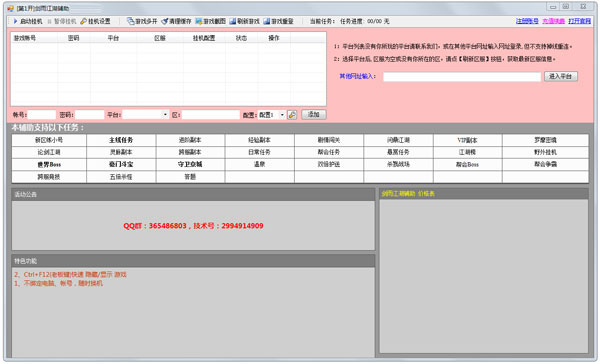Click the 挂机配置 column header
Viewport: 600px width, 364px height.
point(204,38)
